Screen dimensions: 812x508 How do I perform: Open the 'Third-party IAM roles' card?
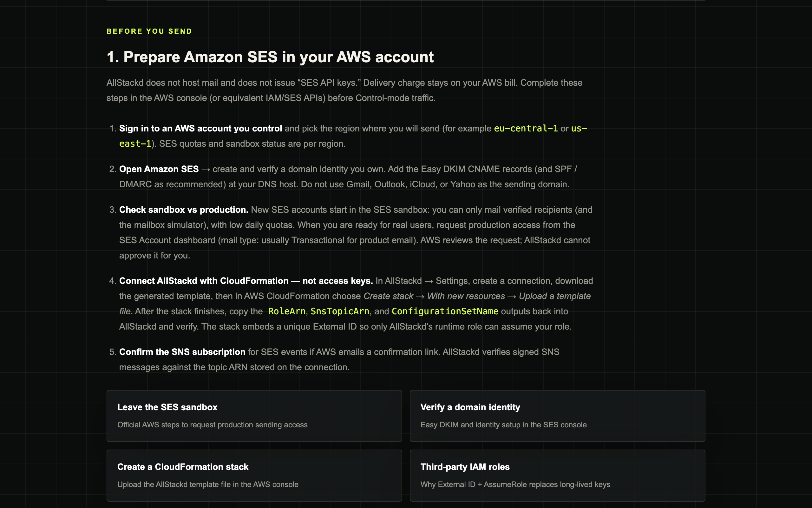click(x=557, y=475)
